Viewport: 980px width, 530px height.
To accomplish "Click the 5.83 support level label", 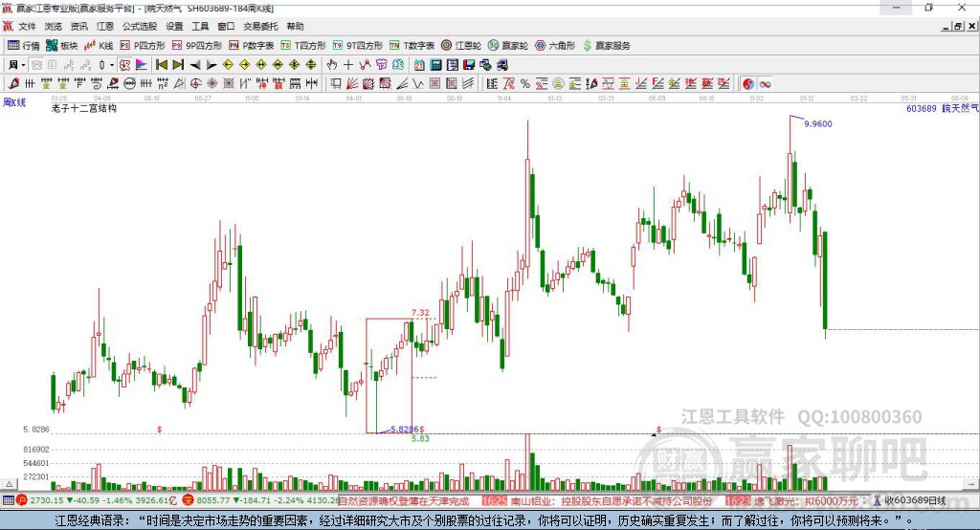I will [421, 439].
